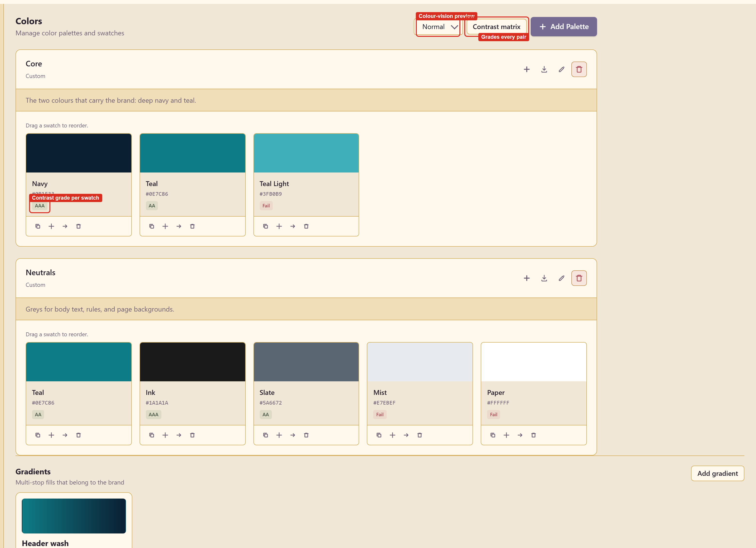
Task: Delete the Neutrals palette
Action: (x=579, y=278)
